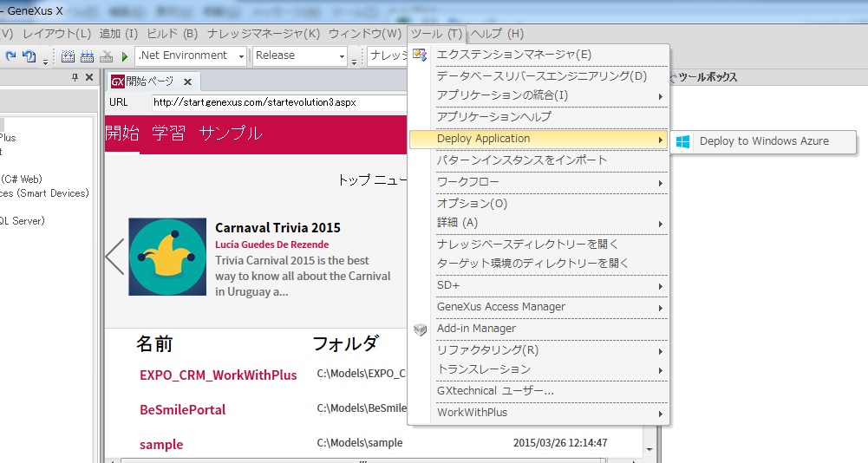
Task: Open the Release configuration dropdown
Action: click(x=299, y=56)
